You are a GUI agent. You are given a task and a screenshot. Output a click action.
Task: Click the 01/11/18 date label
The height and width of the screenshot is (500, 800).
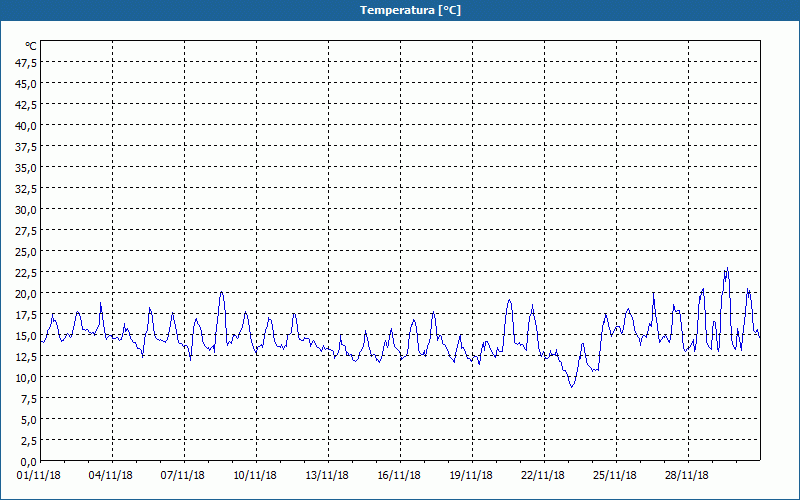coord(39,476)
